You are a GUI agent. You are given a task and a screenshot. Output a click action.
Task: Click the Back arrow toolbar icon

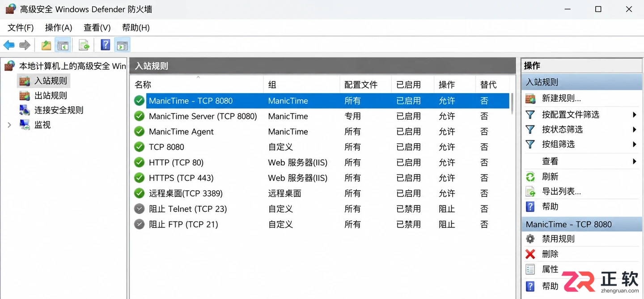click(x=9, y=45)
